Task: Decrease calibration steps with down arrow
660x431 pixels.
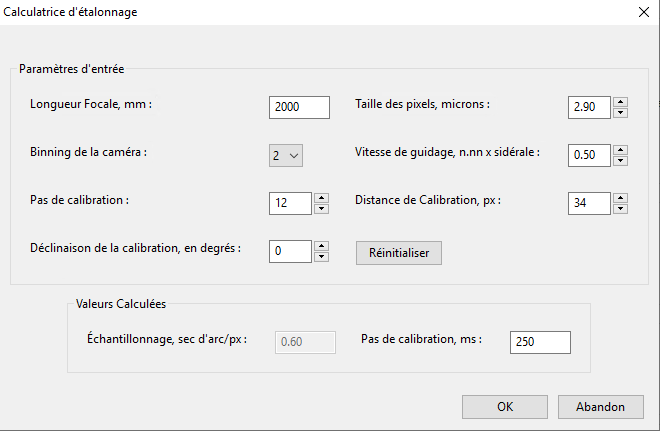Action: [x=321, y=208]
